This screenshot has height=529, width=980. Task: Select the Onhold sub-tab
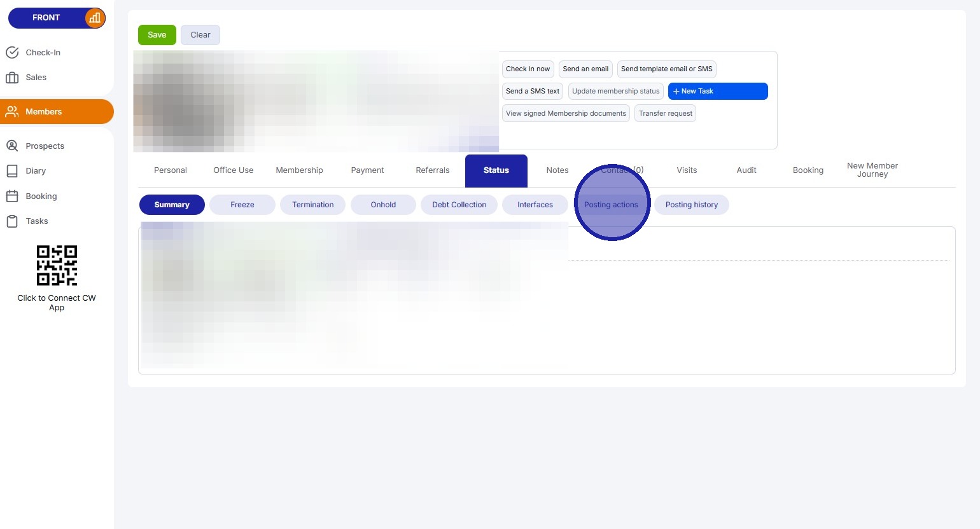coord(383,205)
